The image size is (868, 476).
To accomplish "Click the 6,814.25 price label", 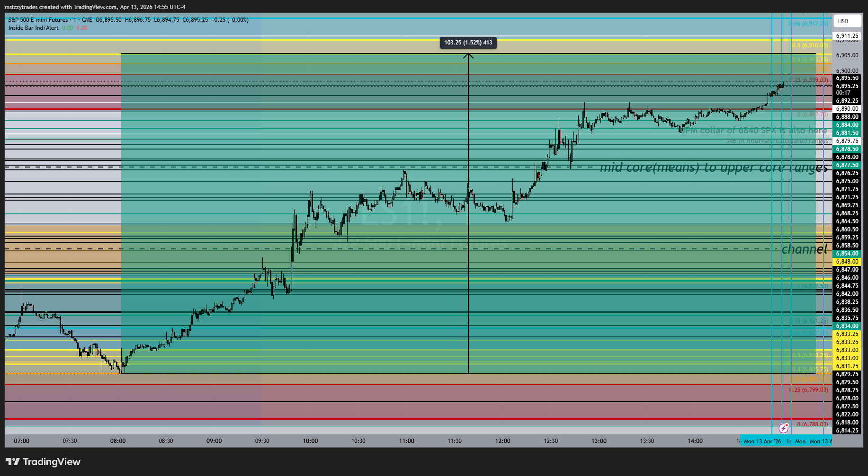I will (847, 431).
